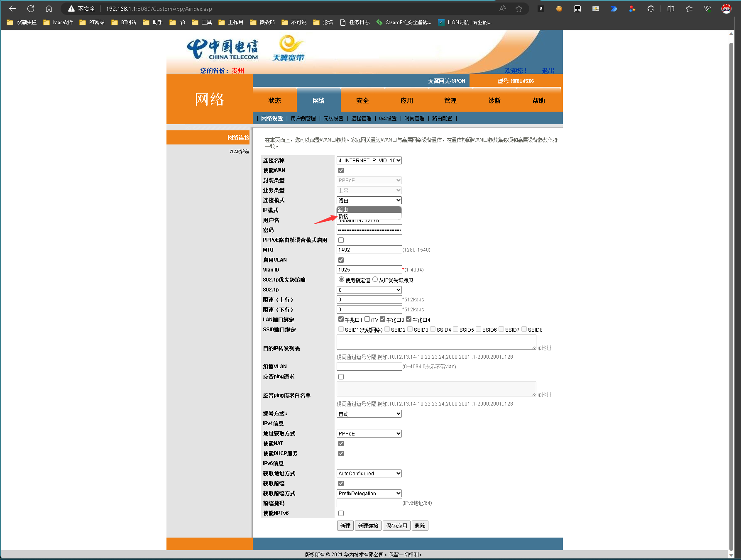Go to the browser home page icon
Screen dimensions: 741x560
[49, 9]
